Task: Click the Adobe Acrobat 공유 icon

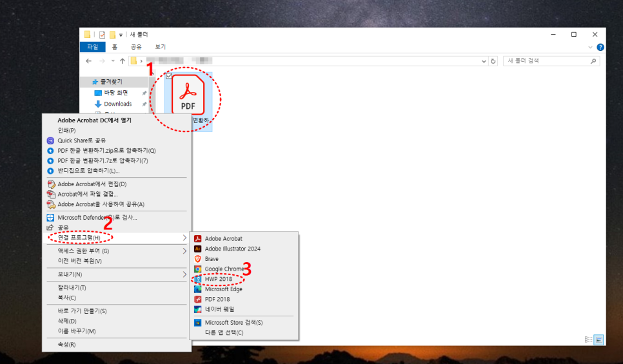Action: point(51,204)
